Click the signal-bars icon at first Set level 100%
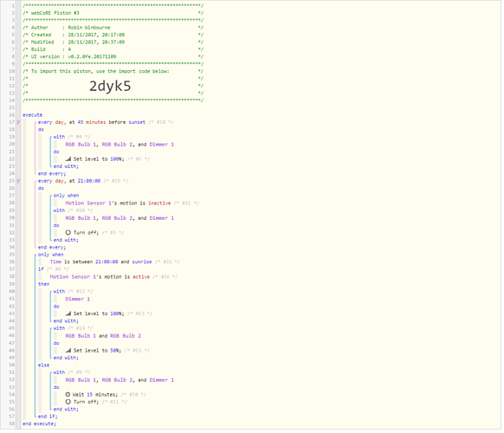This screenshot has width=504, height=433. (x=68, y=159)
